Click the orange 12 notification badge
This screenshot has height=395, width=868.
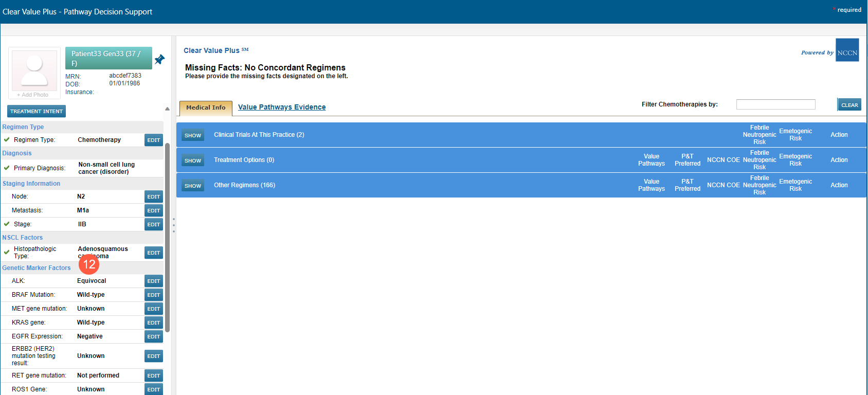[x=89, y=264]
